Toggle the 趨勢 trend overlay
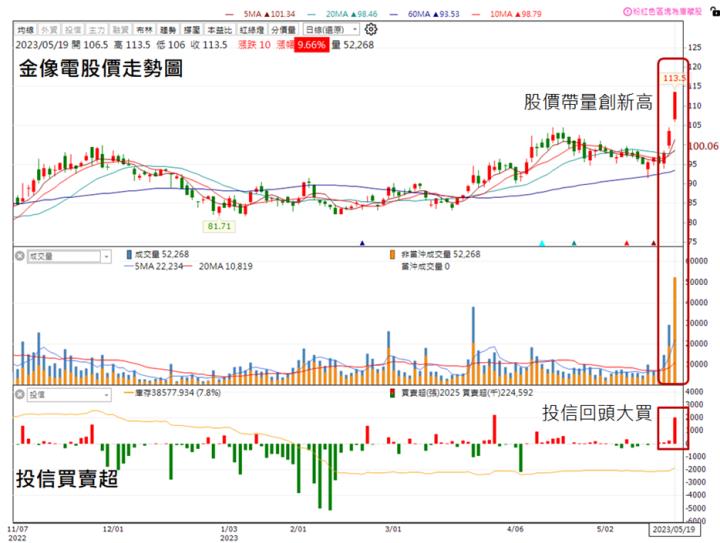The image size is (720, 543). 168,30
